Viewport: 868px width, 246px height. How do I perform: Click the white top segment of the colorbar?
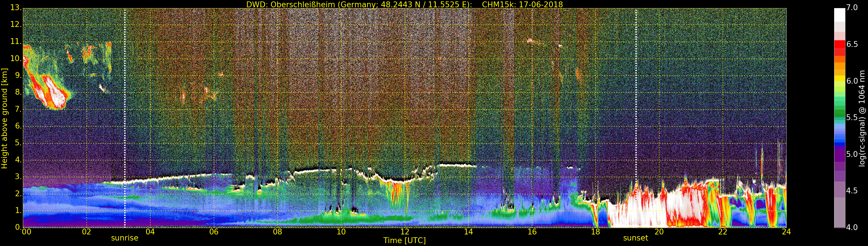coord(839,15)
